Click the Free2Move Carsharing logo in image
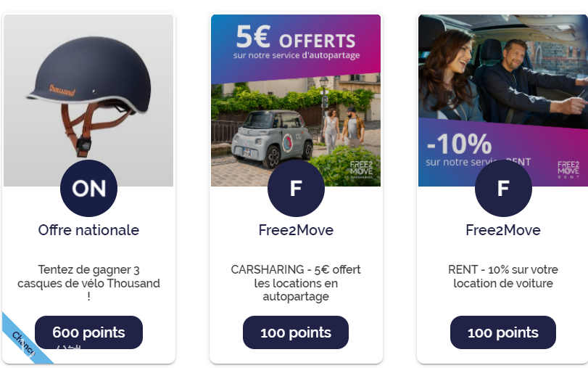 362,170
